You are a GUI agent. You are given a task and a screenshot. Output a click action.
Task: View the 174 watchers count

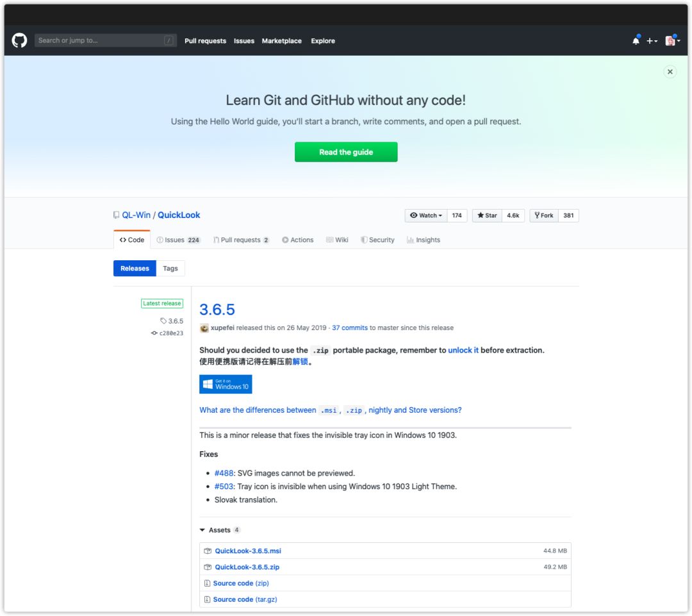click(457, 215)
